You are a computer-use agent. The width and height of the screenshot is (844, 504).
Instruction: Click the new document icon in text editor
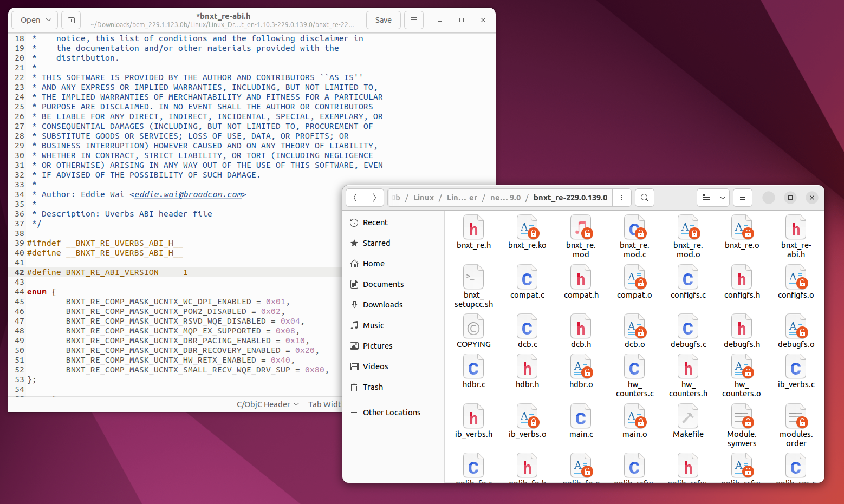pyautogui.click(x=71, y=20)
